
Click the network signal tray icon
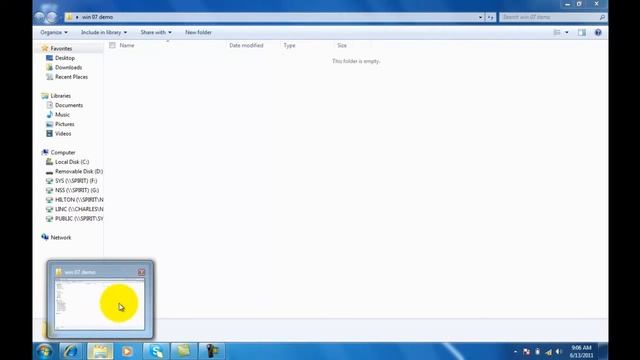point(548,352)
